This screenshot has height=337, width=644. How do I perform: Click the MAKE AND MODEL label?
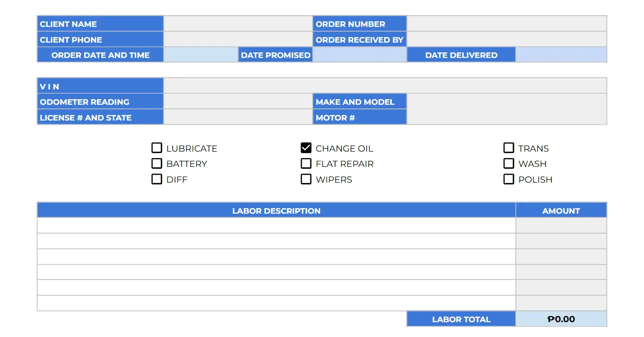pyautogui.click(x=360, y=102)
